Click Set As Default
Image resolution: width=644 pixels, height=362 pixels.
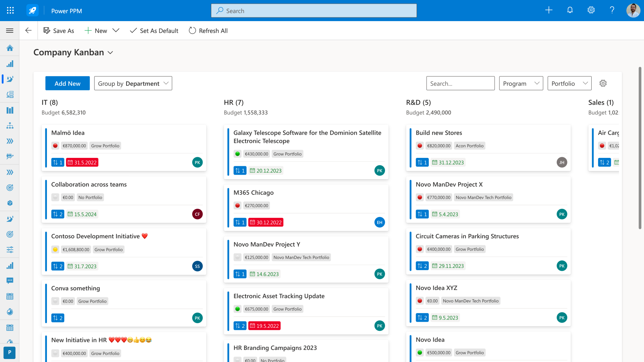pos(154,31)
